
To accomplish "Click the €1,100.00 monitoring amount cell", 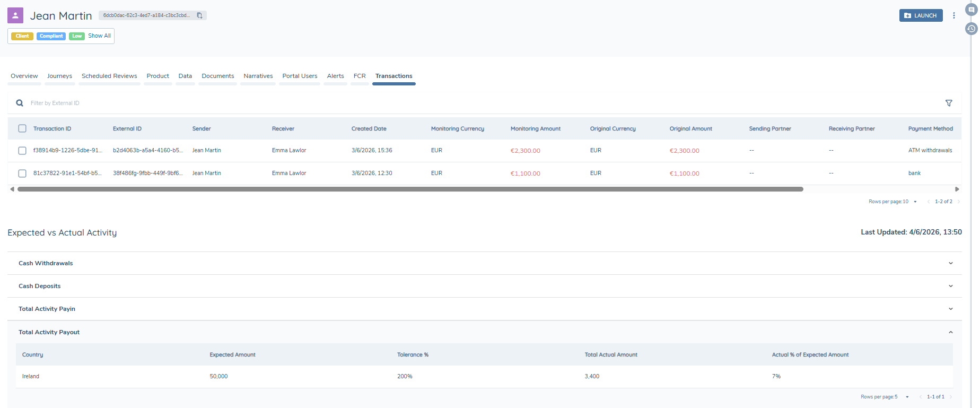I will 525,173.
